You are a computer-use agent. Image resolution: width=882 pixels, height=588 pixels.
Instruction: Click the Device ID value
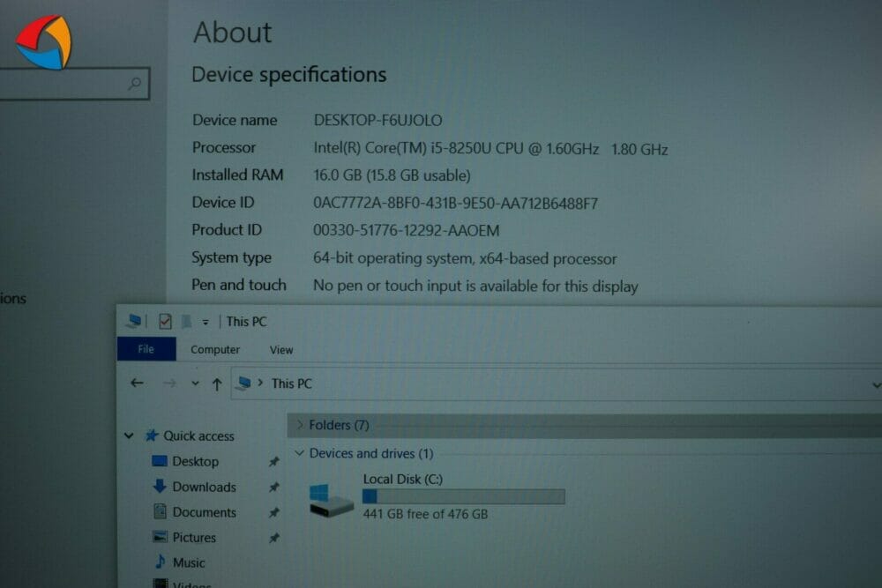[x=456, y=203]
